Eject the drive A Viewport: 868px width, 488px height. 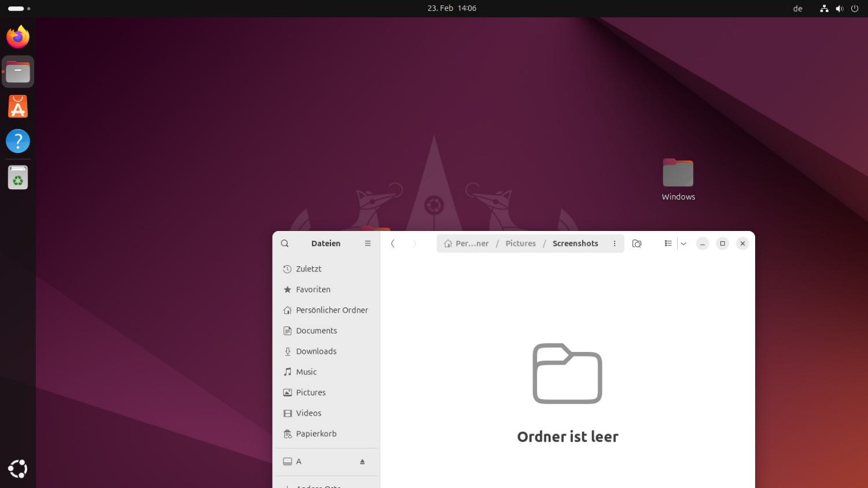coord(362,462)
